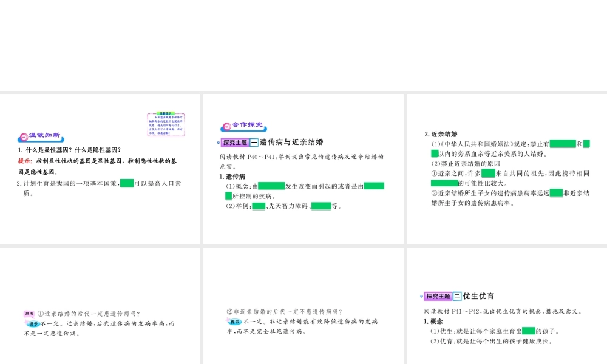Open the slide with question ①近亲结婚的后代
This screenshot has width=607, height=364.
point(100,306)
